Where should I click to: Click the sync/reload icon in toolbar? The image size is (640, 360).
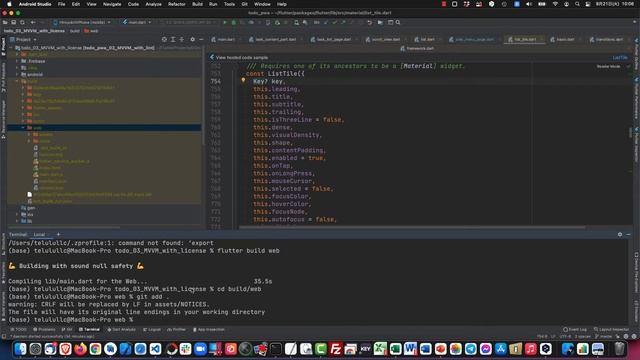22,22
